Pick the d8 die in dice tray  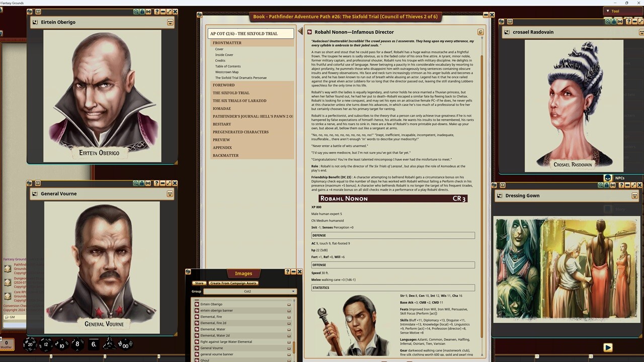click(77, 344)
